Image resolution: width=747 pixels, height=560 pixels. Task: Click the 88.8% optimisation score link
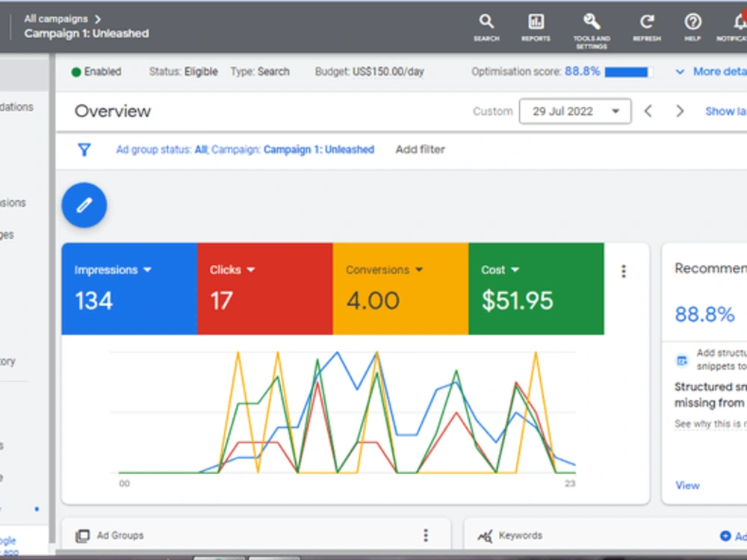(582, 72)
